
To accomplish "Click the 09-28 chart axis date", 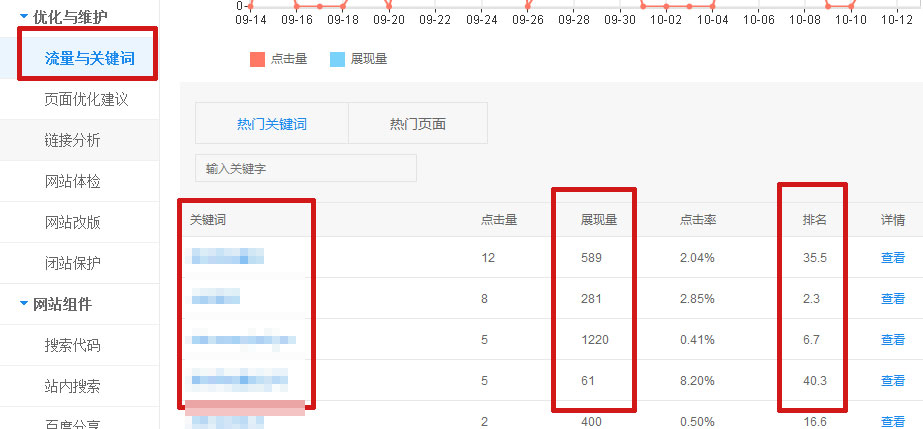I will [574, 19].
